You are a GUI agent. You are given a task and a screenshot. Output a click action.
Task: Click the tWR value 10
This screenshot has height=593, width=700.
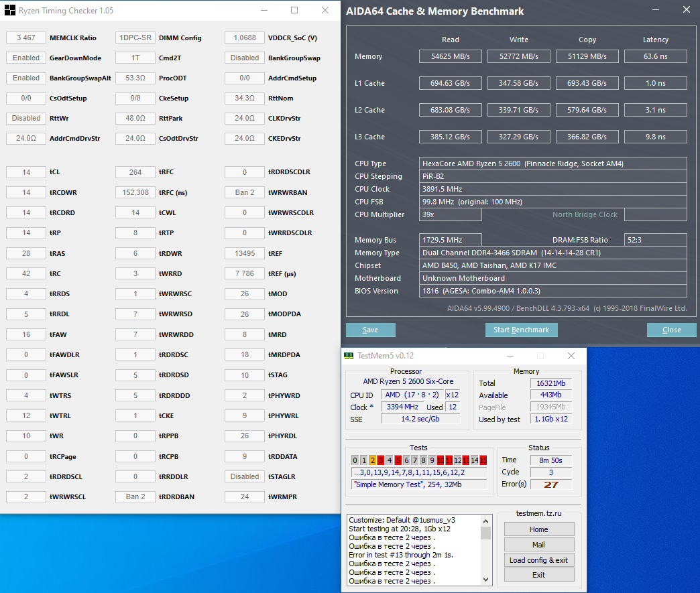pyautogui.click(x=26, y=436)
